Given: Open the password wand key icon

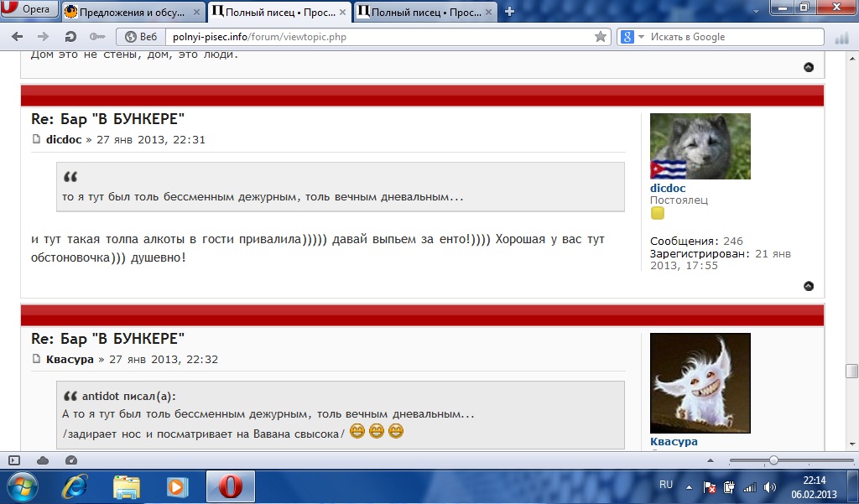Looking at the screenshot, I should tap(97, 37).
